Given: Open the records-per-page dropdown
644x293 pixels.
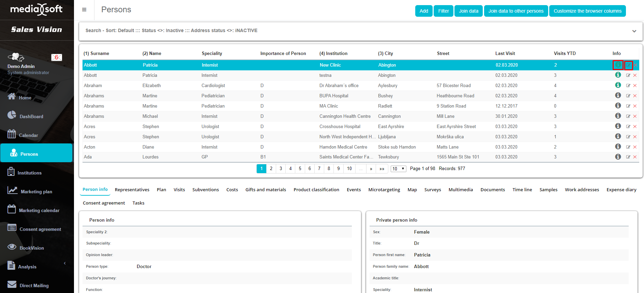Looking at the screenshot, I should click(x=398, y=169).
